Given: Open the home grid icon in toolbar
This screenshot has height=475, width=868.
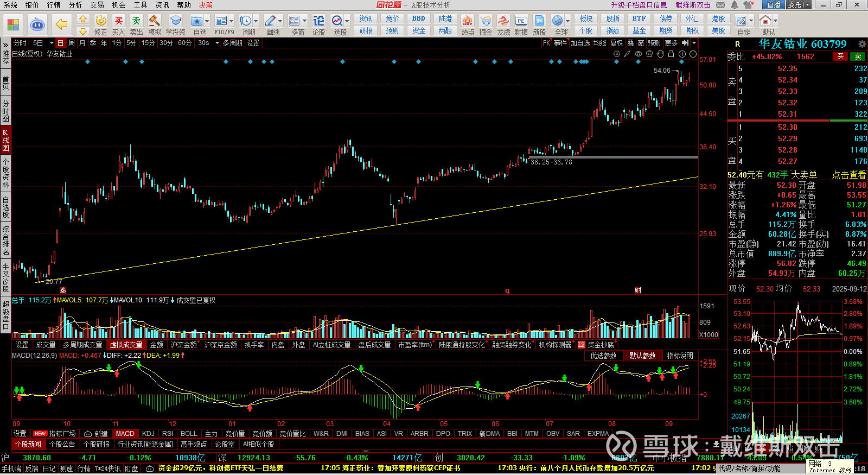Looking at the screenshot, I should 13,24.
